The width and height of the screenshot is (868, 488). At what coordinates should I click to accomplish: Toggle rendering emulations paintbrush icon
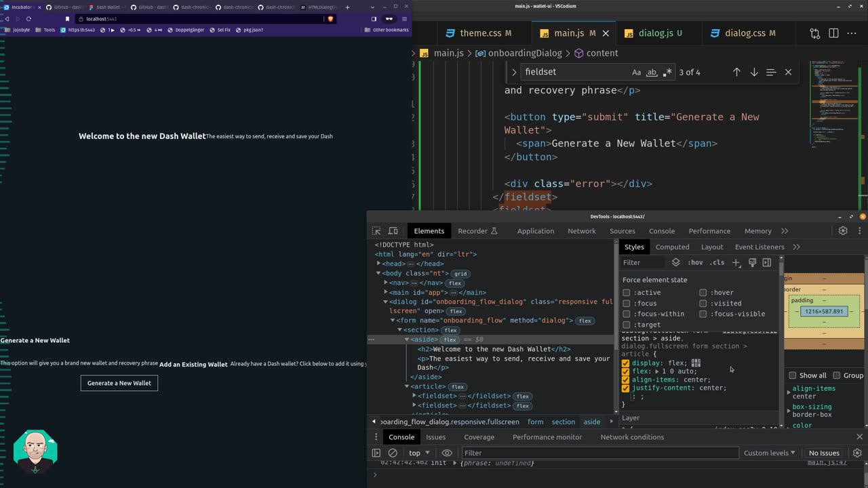[752, 262]
